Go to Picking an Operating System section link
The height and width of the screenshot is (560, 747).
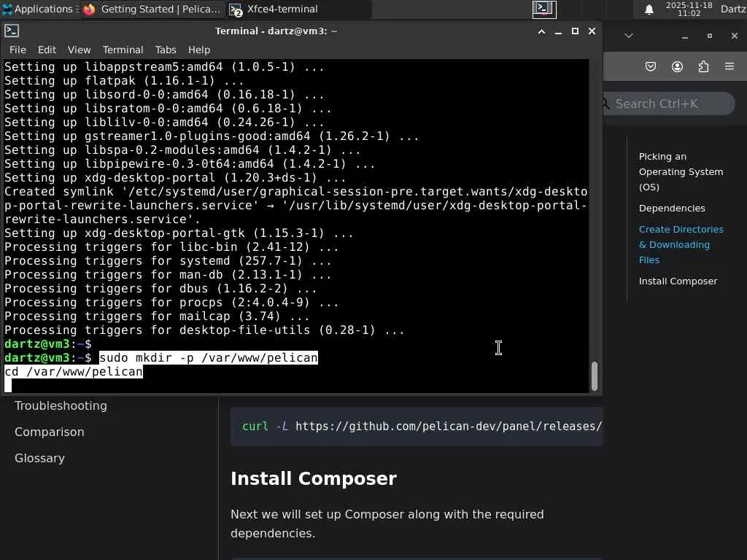pos(681,172)
